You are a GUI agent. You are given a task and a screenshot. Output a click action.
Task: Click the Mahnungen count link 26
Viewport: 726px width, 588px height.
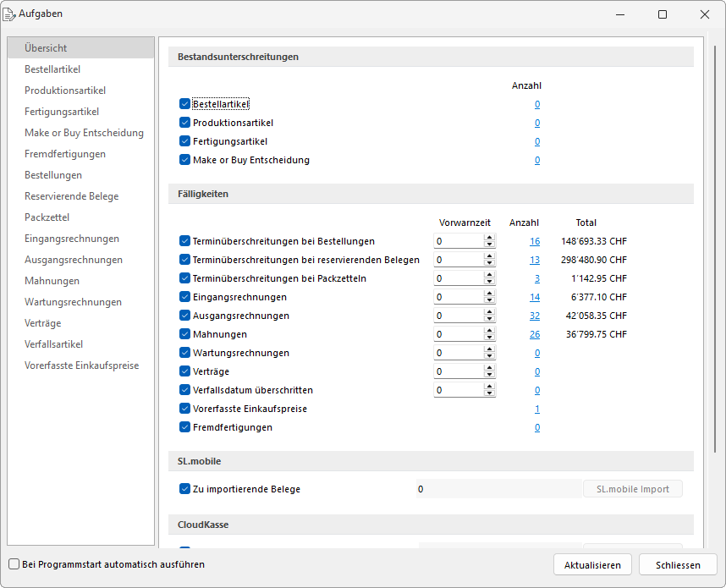click(x=535, y=334)
